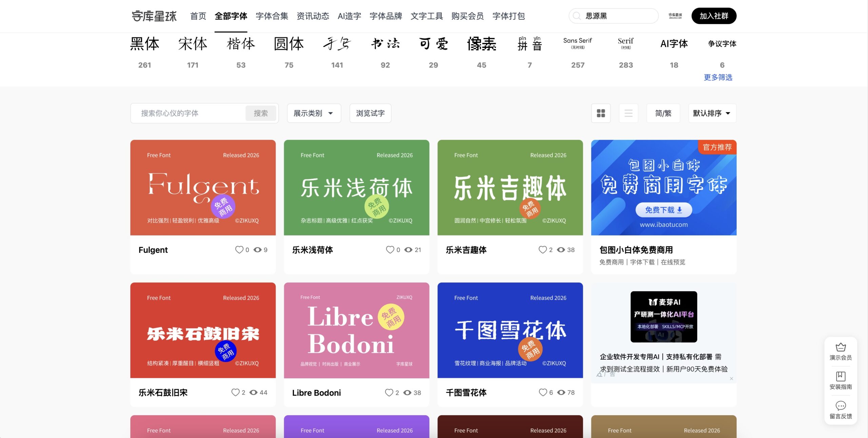Click 免费下载 on 包图小白体 banner
This screenshot has width=868, height=438.
click(x=664, y=210)
